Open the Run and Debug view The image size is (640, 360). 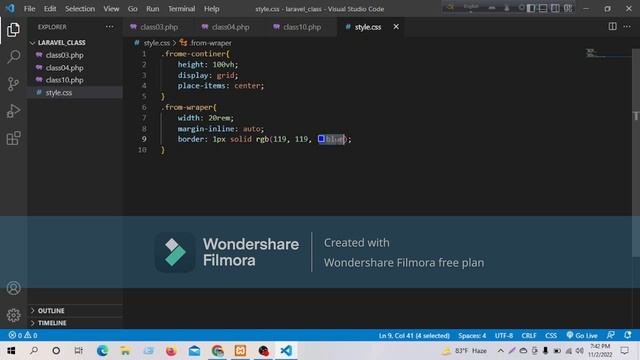(13, 111)
